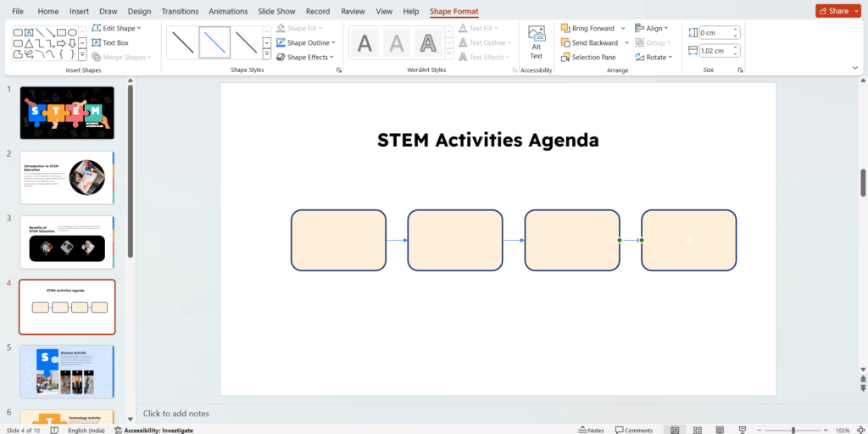868x434 pixels.
Task: Open the Shape Effects dropdown
Action: pyautogui.click(x=334, y=57)
